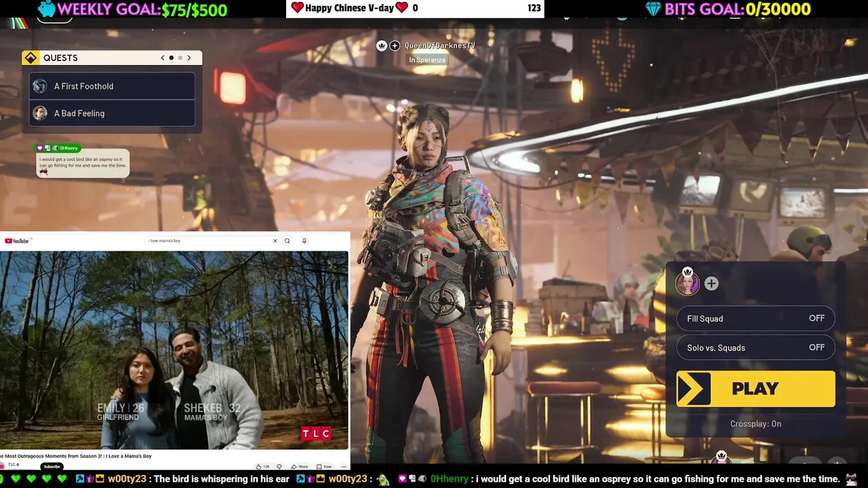Toggle the Fill Squad option
This screenshot has width=868, height=488.
click(755, 319)
